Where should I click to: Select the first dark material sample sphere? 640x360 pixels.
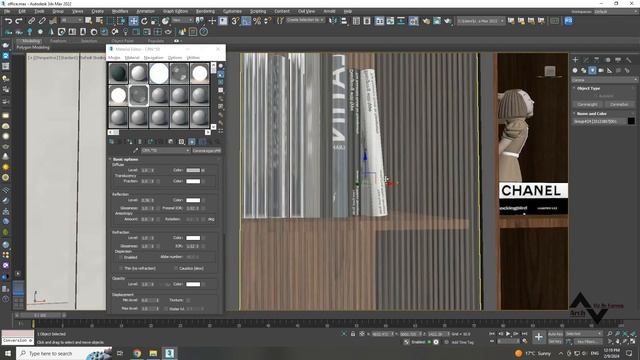118,73
